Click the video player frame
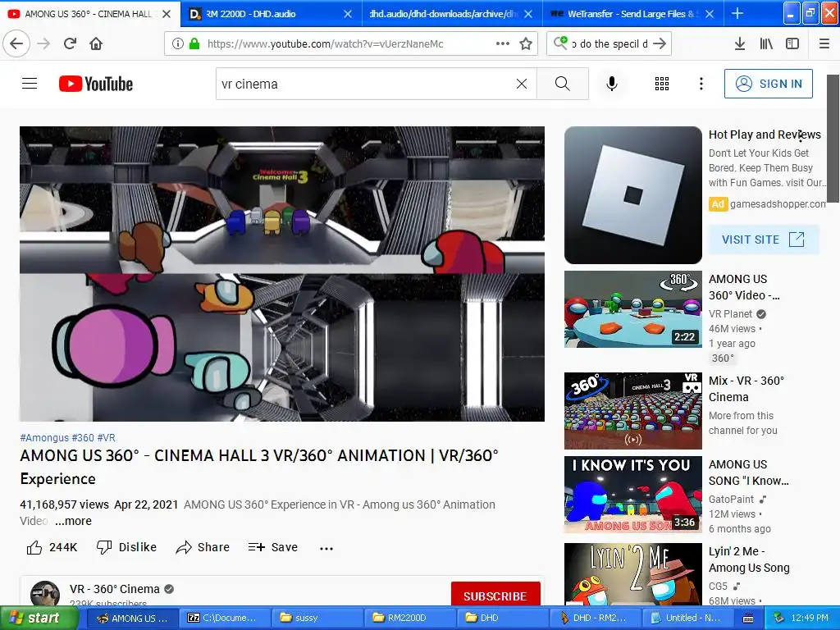 click(282, 274)
